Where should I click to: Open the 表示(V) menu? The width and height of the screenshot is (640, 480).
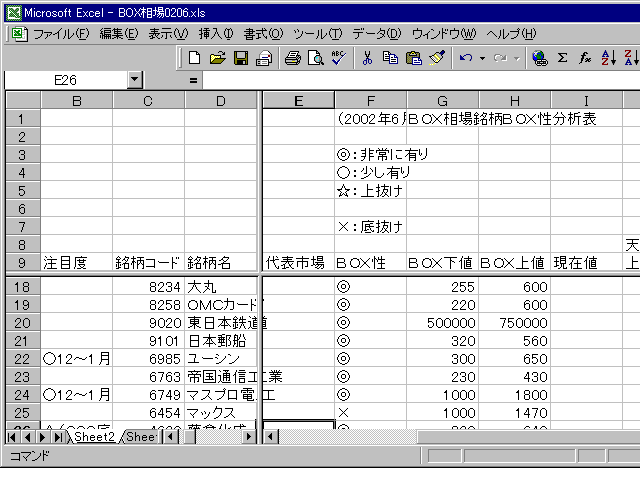(168, 34)
